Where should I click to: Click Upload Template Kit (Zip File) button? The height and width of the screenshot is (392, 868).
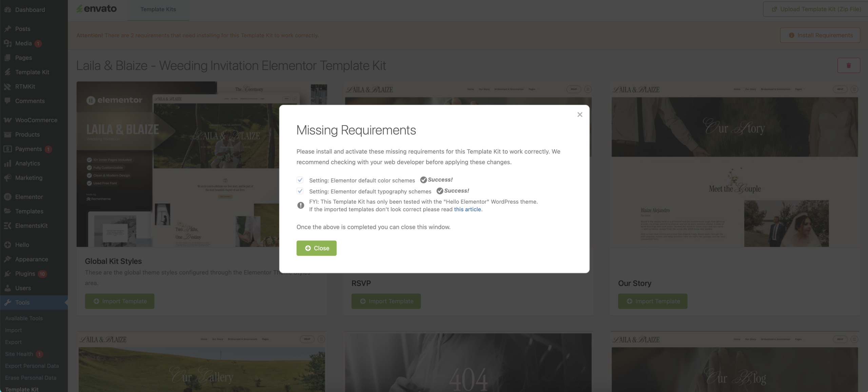(815, 9)
